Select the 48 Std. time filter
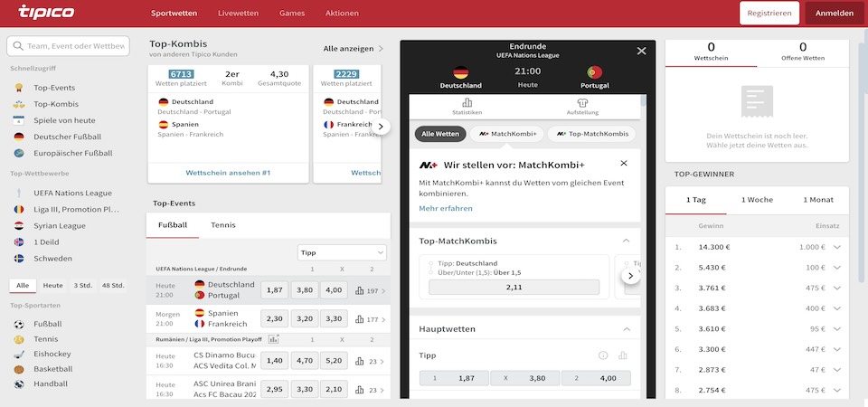Image resolution: width=868 pixels, height=407 pixels. coord(113,286)
